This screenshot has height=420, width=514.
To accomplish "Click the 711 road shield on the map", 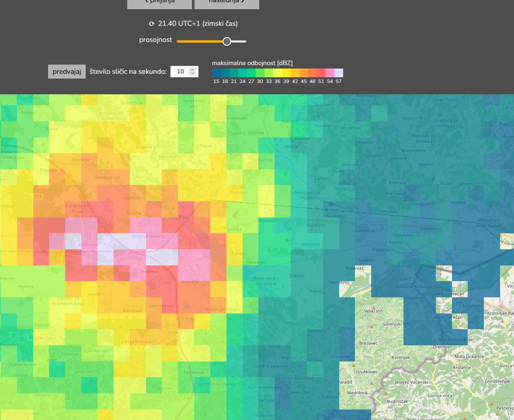I will coord(38,197).
